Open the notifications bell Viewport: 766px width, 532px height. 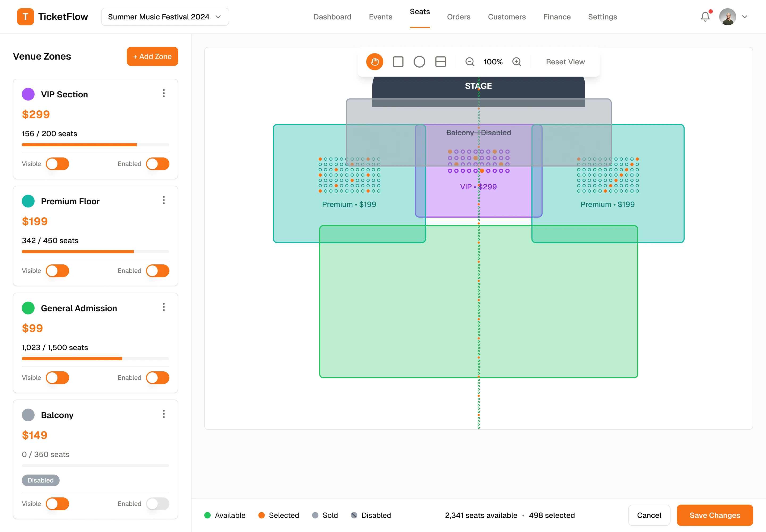(x=705, y=17)
